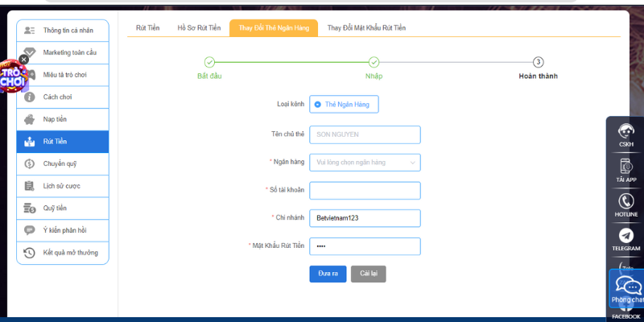
Task: Open the Telegram contact icon
Action: coord(625,237)
